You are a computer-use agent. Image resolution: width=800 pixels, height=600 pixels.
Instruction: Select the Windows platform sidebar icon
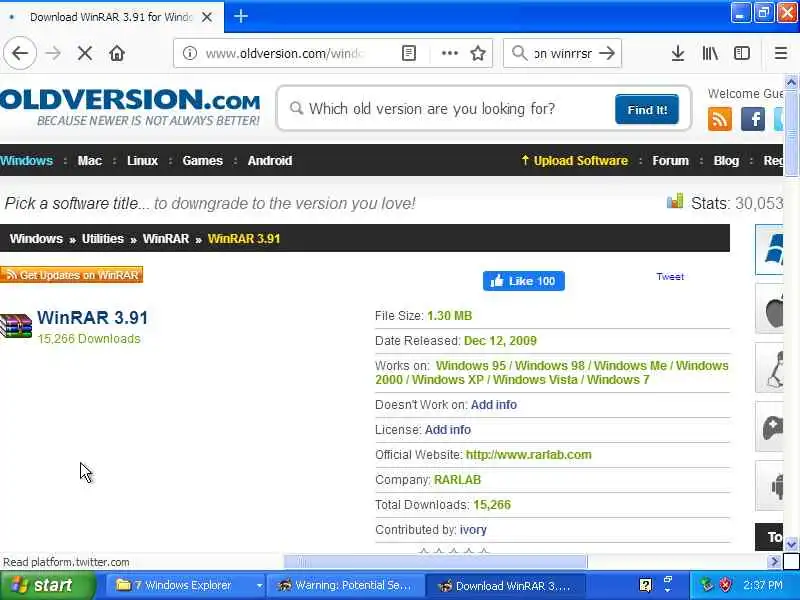769,249
